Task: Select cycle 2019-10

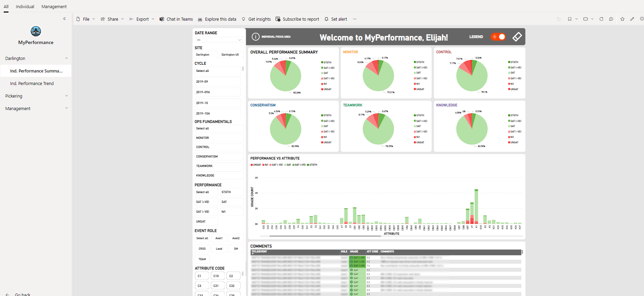Action: (x=218, y=103)
